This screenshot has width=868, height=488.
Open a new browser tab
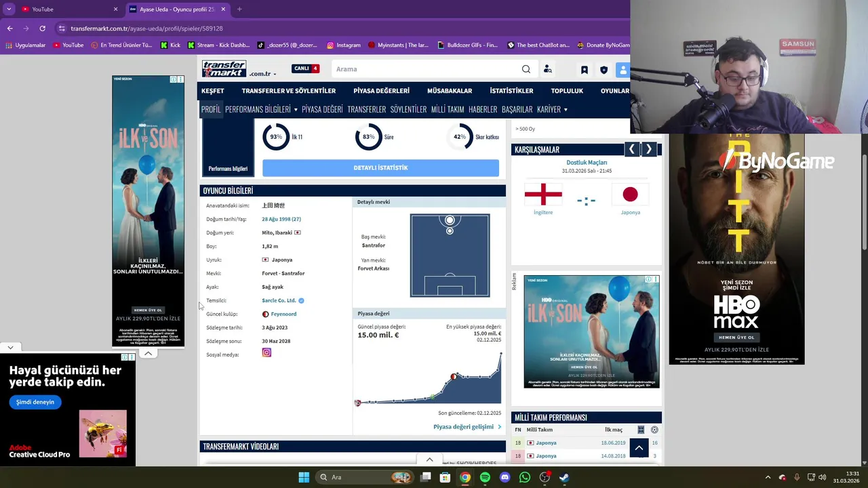(x=239, y=9)
